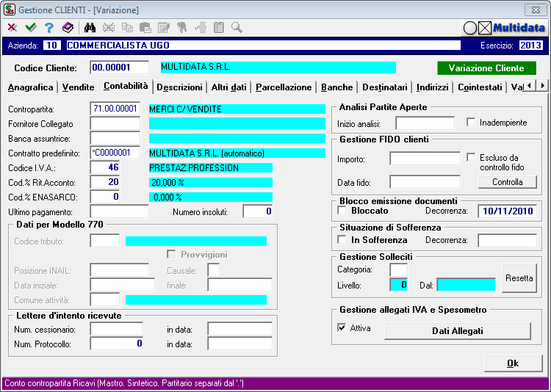The width and height of the screenshot is (551, 392).
Task: Click the Esercizio year 2013 field
Action: 531,46
